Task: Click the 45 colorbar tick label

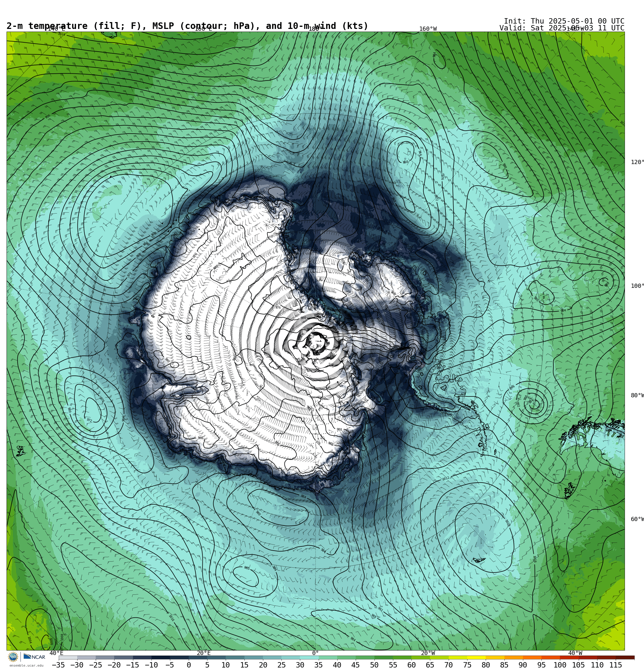Action: point(356,665)
